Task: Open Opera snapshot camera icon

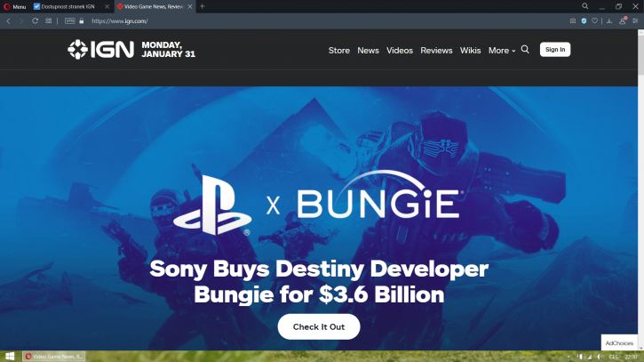Action: [x=573, y=21]
